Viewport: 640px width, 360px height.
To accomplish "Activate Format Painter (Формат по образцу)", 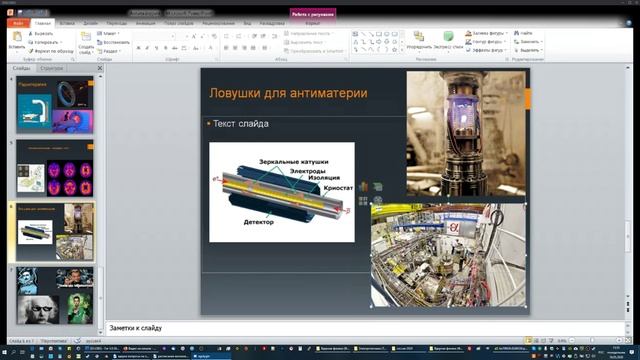I will click(x=51, y=51).
